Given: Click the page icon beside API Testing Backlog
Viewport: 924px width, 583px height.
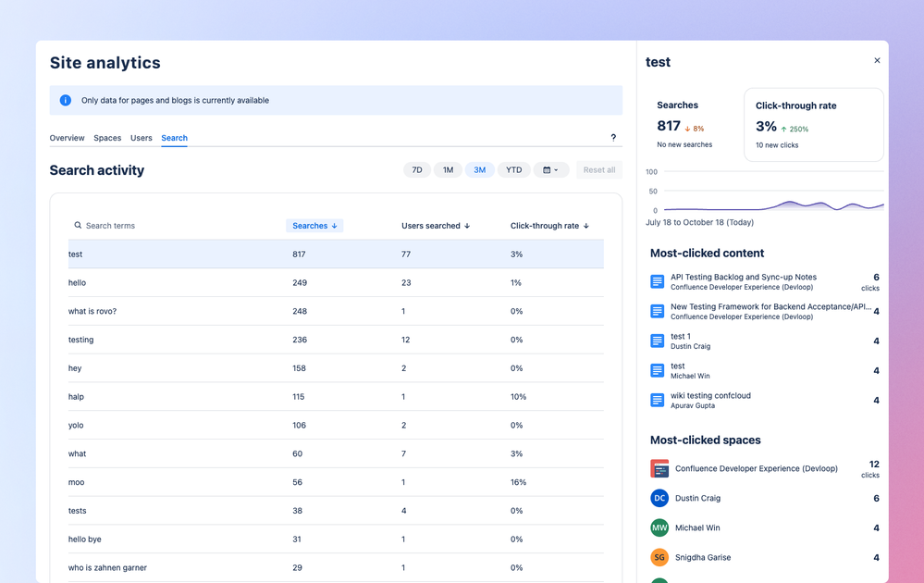Looking at the screenshot, I should (x=658, y=281).
